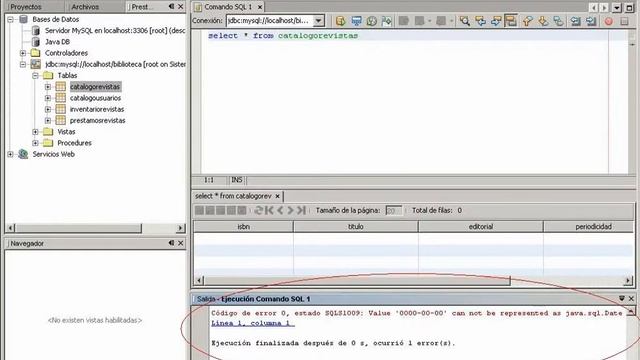Toggle Keep Prior Tabs option
The image size is (640, 360).
click(387, 21)
